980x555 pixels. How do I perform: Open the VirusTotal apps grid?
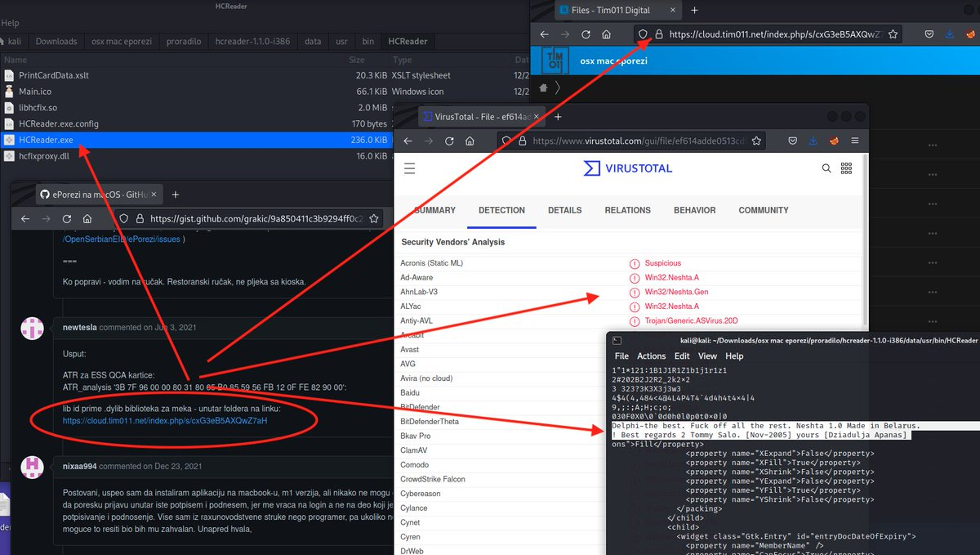tap(846, 168)
